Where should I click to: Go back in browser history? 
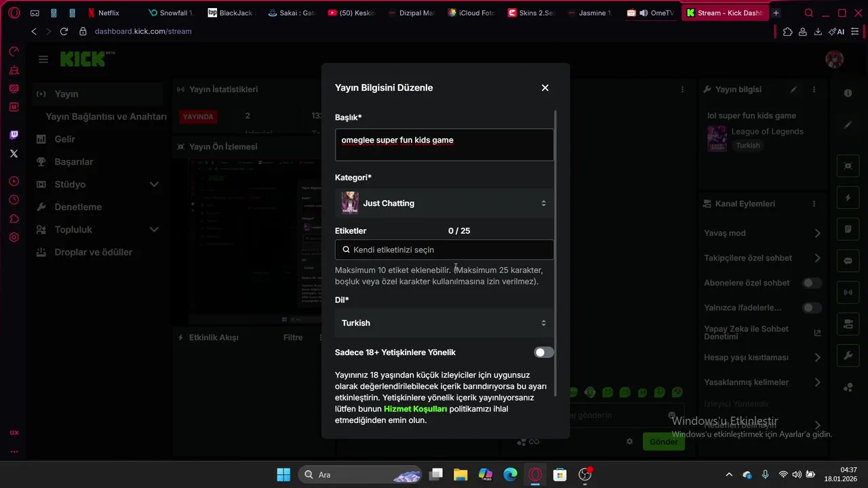pyautogui.click(x=34, y=31)
